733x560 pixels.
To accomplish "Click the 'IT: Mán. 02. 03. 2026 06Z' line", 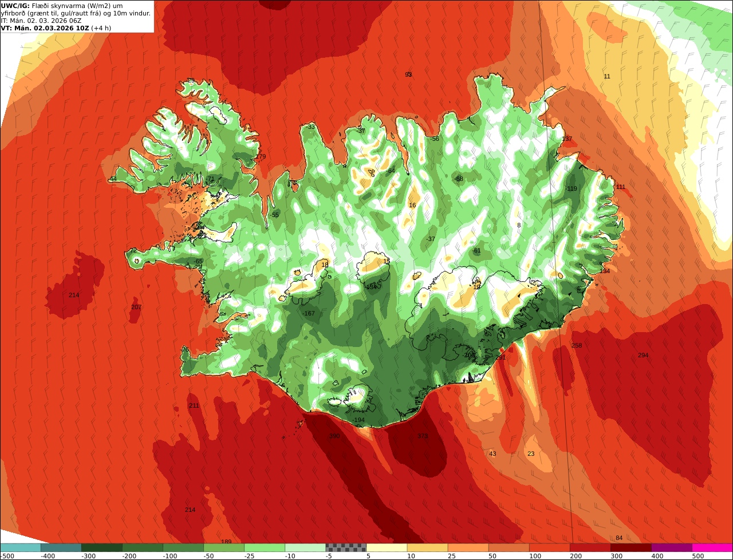I will 41,21.
